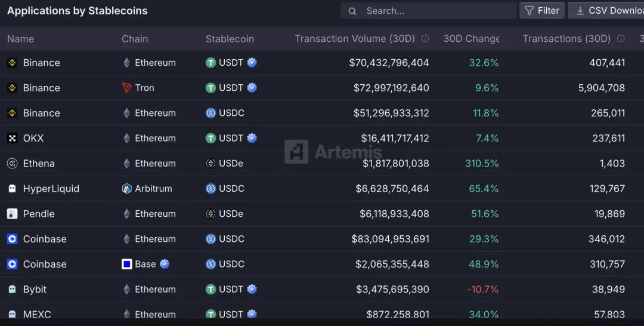Click the Binance logo in first row
Viewport: 644px width, 326px height.
tap(12, 63)
